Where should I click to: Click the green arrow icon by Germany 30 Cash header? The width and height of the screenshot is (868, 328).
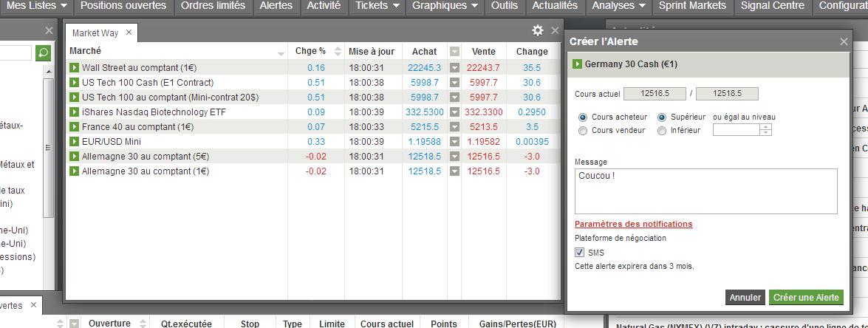coord(578,64)
